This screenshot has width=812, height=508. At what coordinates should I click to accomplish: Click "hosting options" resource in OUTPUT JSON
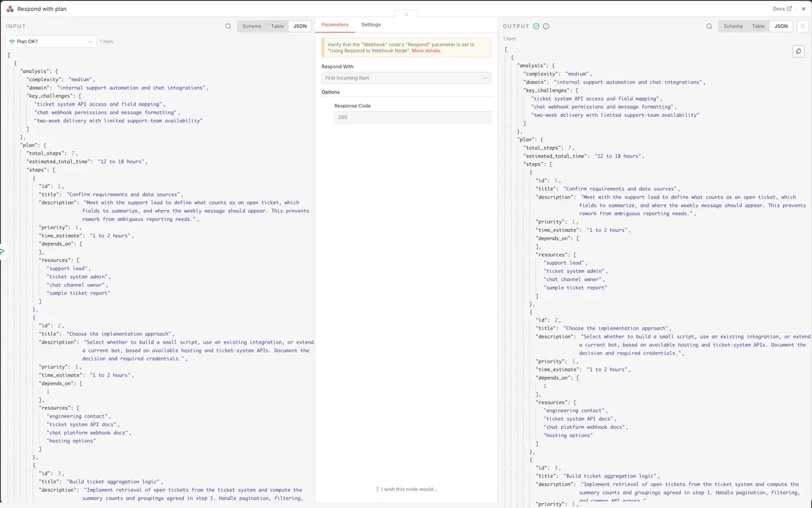point(568,436)
